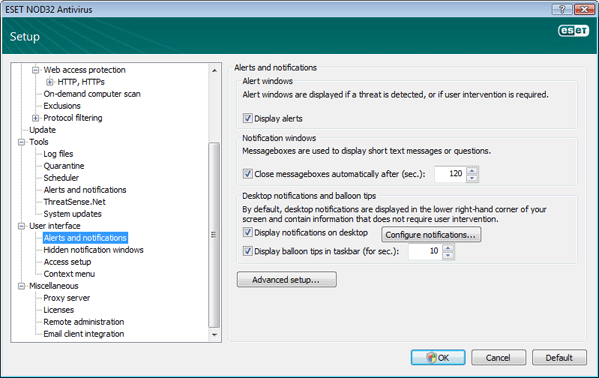The height and width of the screenshot is (378, 599).
Task: Click tree scrollbar down arrow
Action: point(214,334)
